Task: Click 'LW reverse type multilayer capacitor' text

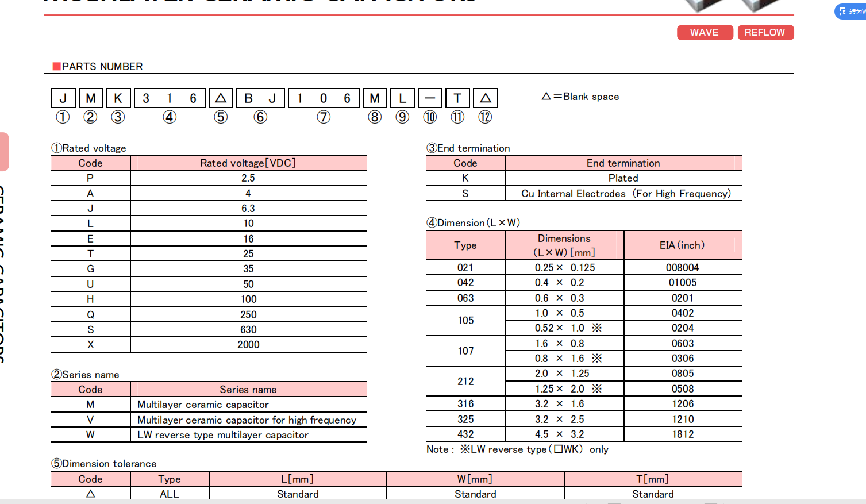Action: coord(223,435)
